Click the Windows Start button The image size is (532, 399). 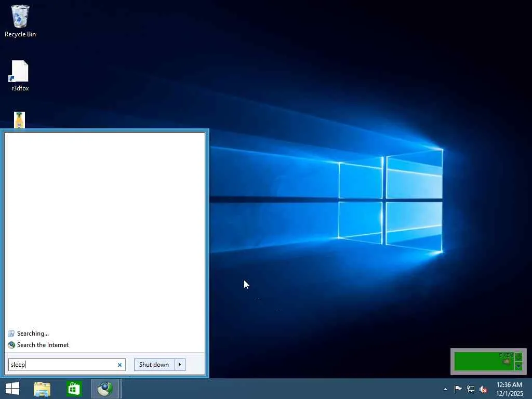tap(12, 389)
